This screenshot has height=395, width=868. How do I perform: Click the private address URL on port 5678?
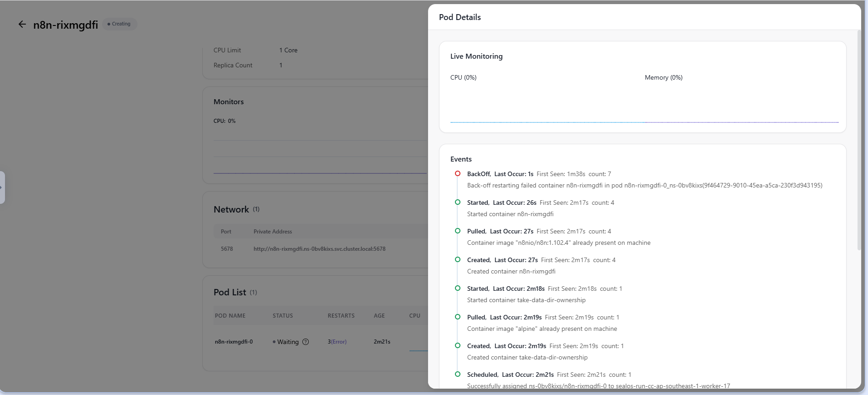(x=319, y=249)
